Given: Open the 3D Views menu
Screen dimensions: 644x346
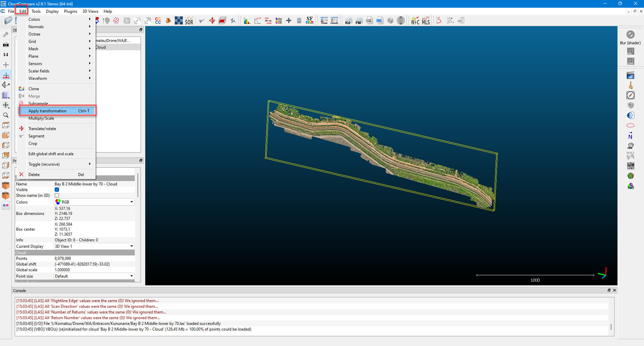Looking at the screenshot, I should pos(90,11).
